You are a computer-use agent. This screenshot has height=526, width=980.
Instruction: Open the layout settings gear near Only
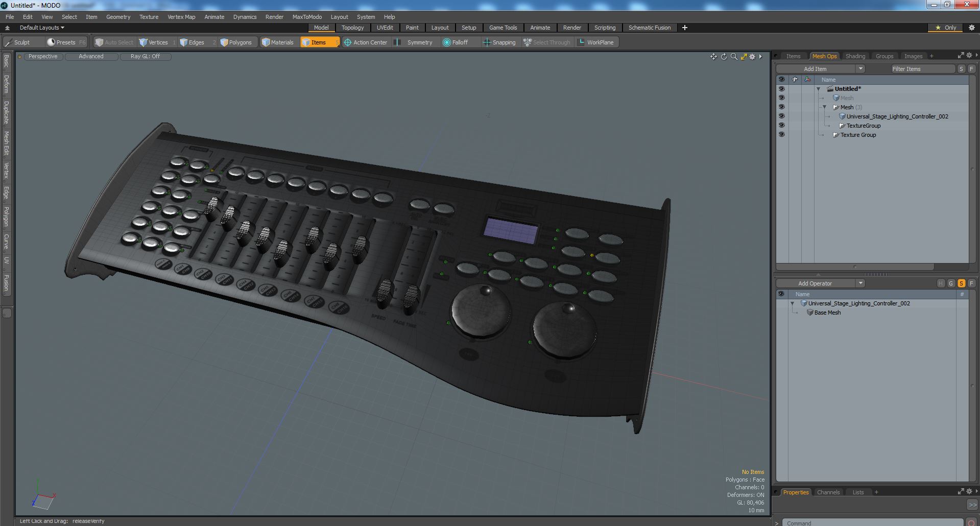coord(972,28)
